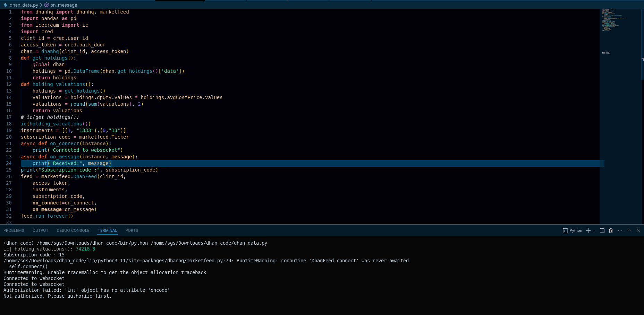The image size is (644, 315).
Task: Switch to the Ports tab
Action: click(x=132, y=230)
